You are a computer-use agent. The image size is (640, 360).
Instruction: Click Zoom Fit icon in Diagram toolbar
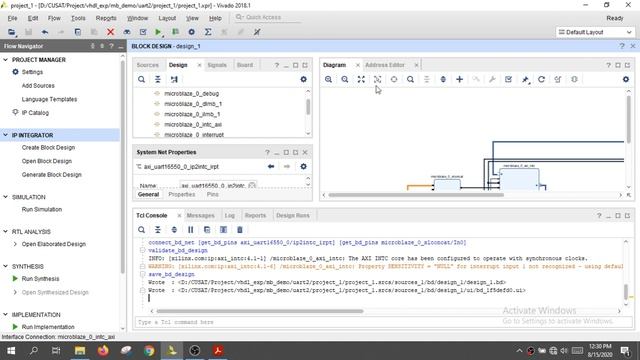361,79
